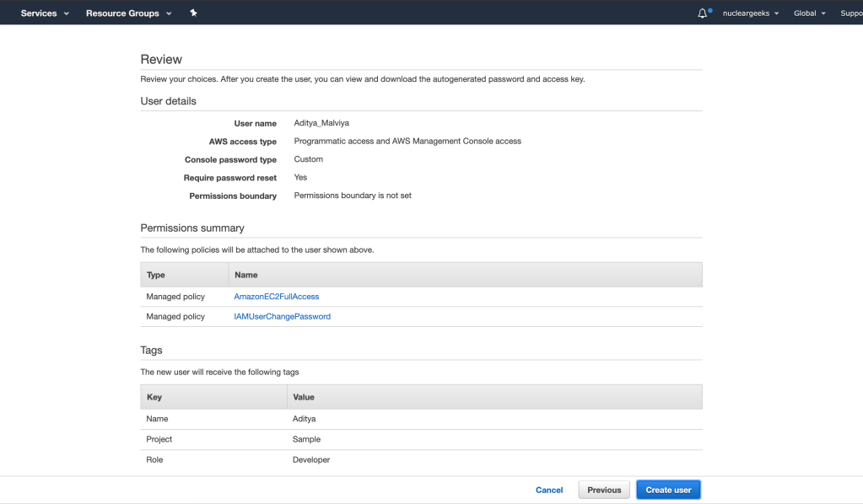863x504 pixels.
Task: Go back with the Previous button
Action: 604,490
